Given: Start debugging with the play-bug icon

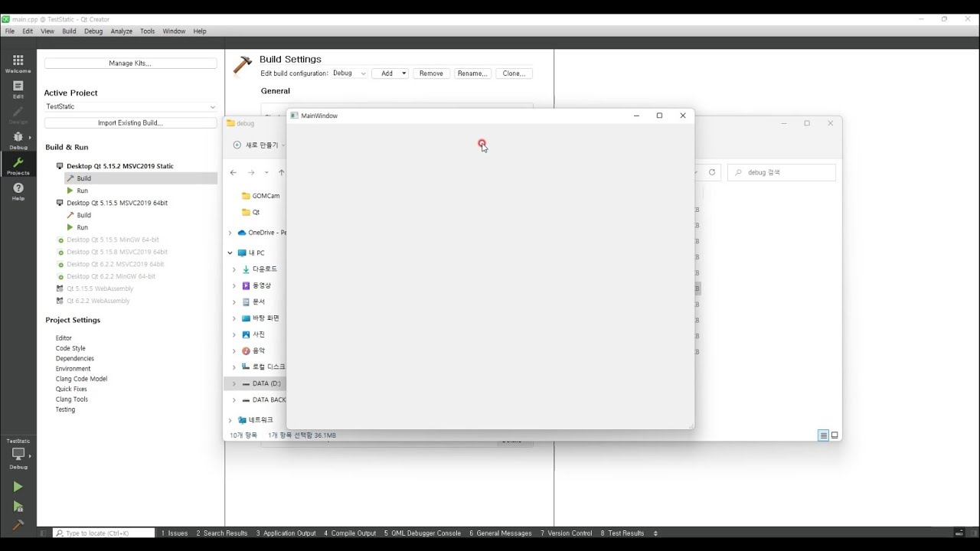Looking at the screenshot, I should point(18,507).
